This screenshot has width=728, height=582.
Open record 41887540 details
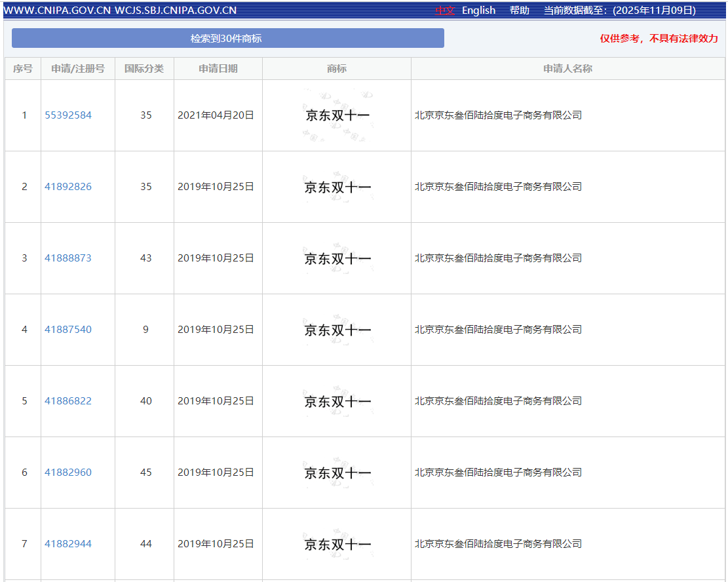pos(68,330)
